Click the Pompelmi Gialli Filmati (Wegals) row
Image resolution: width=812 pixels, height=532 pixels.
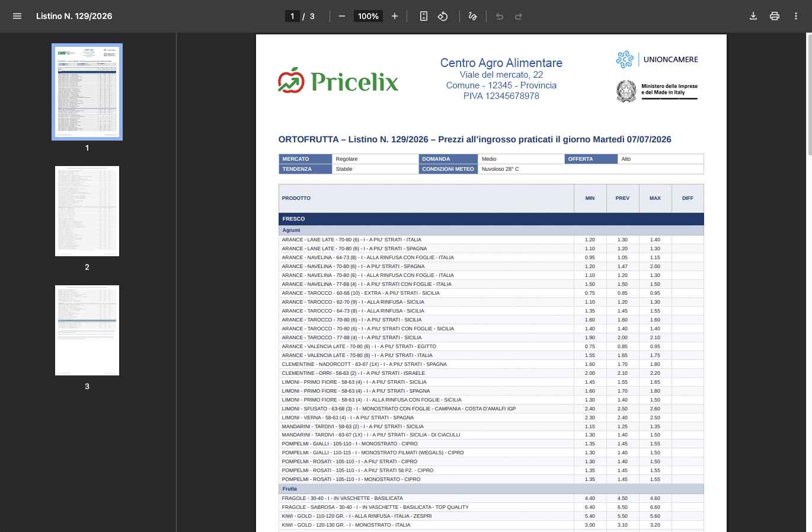click(x=491, y=453)
